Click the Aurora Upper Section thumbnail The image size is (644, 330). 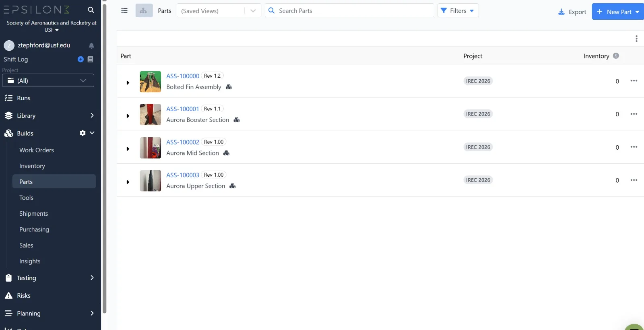[x=150, y=181]
